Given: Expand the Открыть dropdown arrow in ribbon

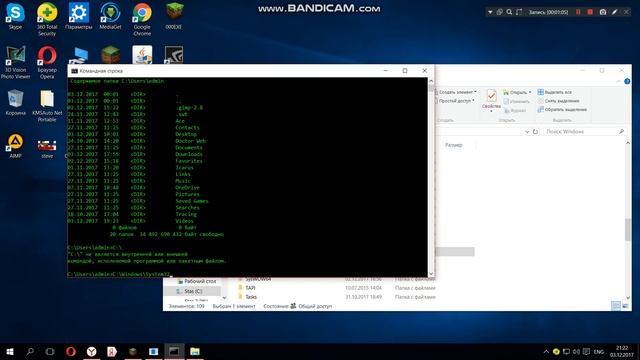Looking at the screenshot, I should (x=530, y=92).
